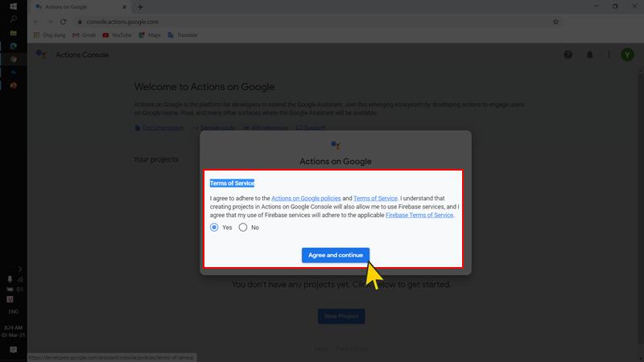Click the ENG language indicator in taskbar
Image resolution: width=644 pixels, height=362 pixels.
click(13, 310)
